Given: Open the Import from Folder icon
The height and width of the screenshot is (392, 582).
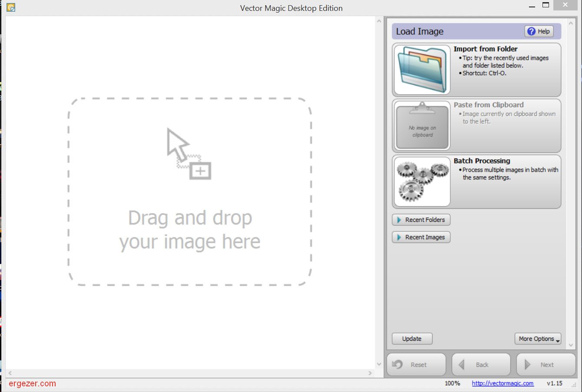Looking at the screenshot, I should click(422, 70).
